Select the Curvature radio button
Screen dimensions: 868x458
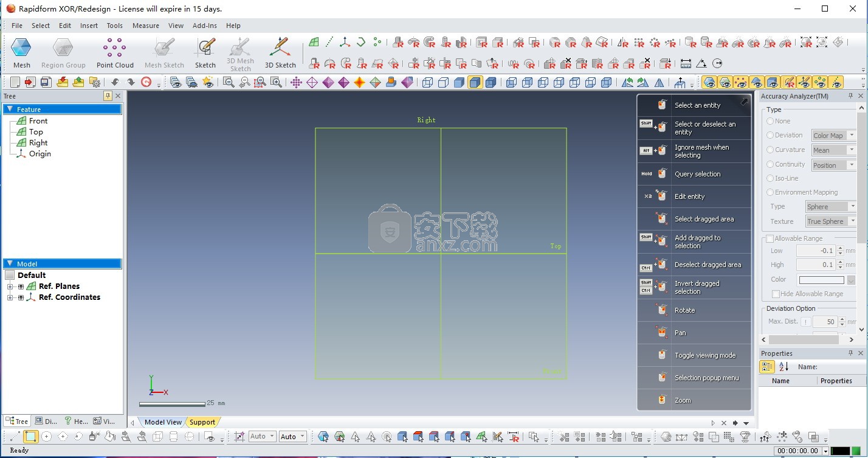click(770, 150)
